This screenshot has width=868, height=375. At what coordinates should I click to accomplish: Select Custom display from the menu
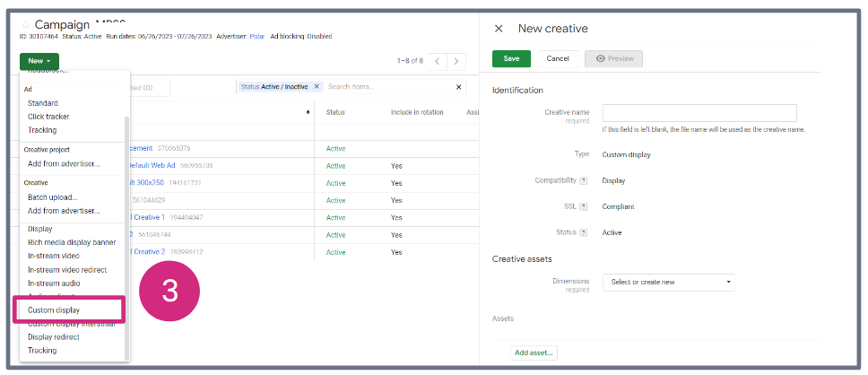pos(54,310)
